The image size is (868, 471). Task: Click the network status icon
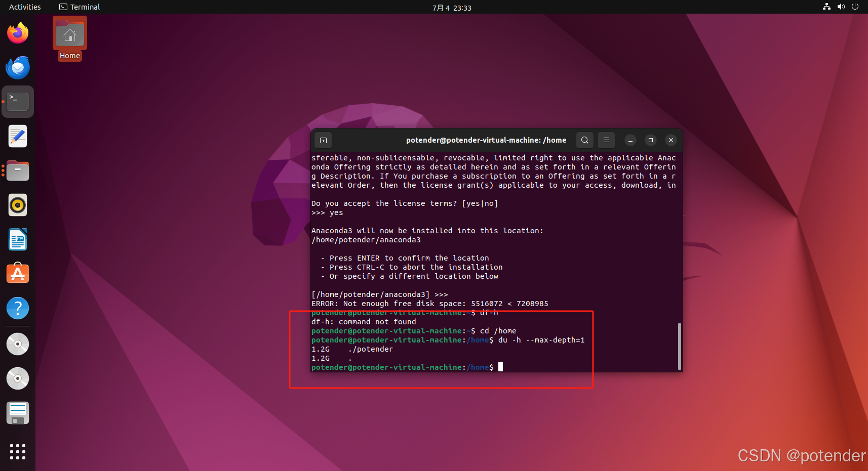click(826, 7)
